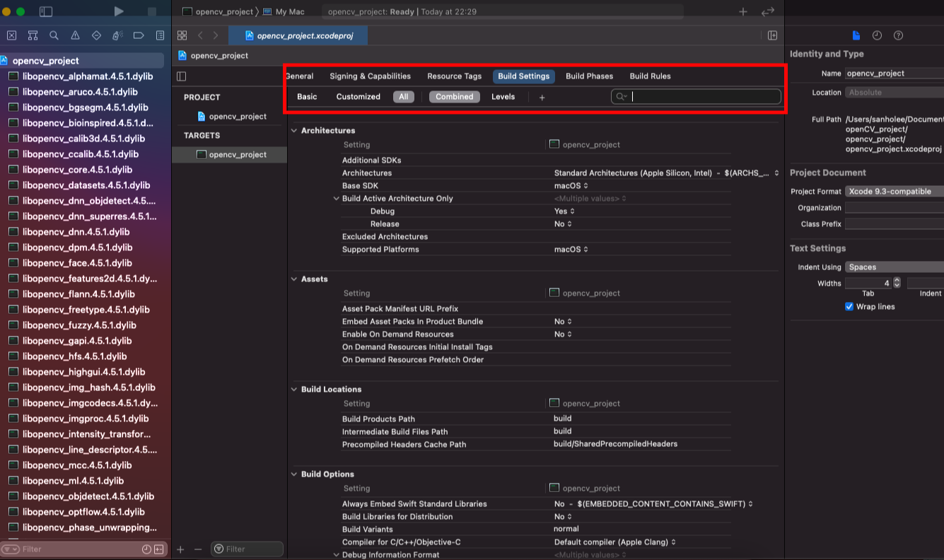944x560 pixels.
Task: Show the Quick Help inspector
Action: pyautogui.click(x=898, y=35)
